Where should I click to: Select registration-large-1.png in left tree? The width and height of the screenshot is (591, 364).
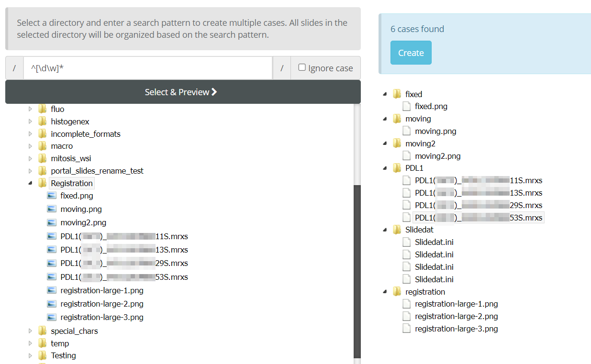(x=102, y=290)
